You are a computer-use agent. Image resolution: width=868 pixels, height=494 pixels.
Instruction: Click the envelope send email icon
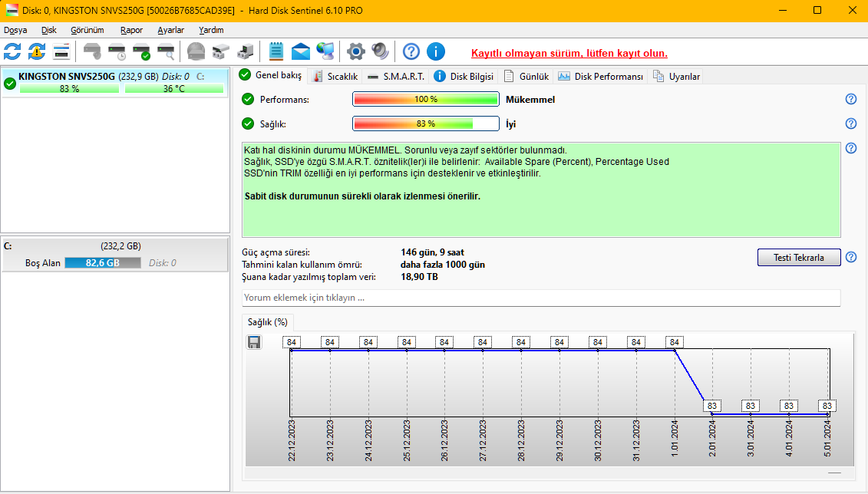[x=301, y=51]
